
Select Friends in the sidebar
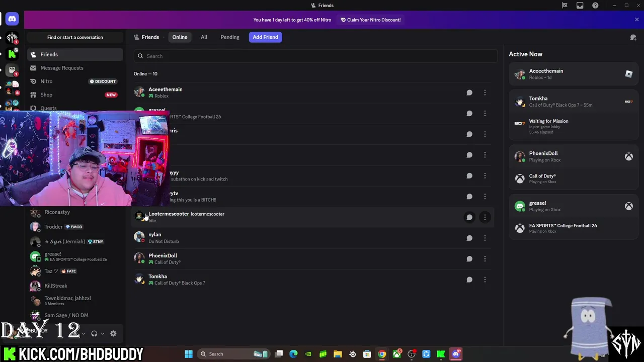point(75,54)
